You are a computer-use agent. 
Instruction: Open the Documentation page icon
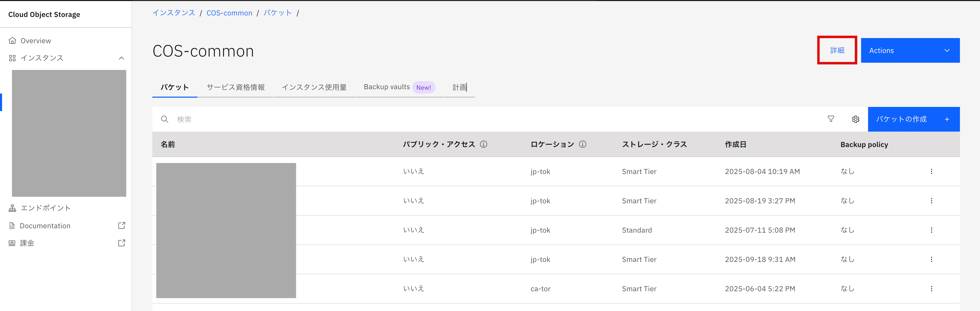(12, 226)
